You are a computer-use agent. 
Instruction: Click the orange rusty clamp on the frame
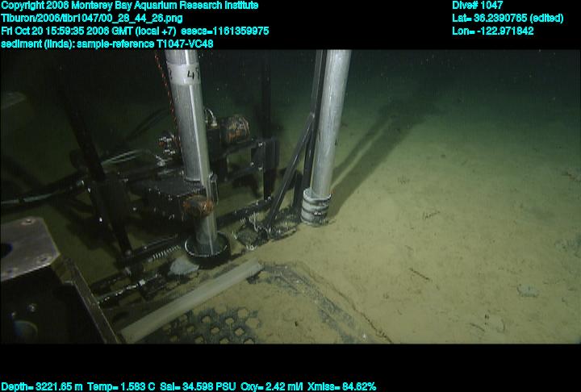pos(234,127)
